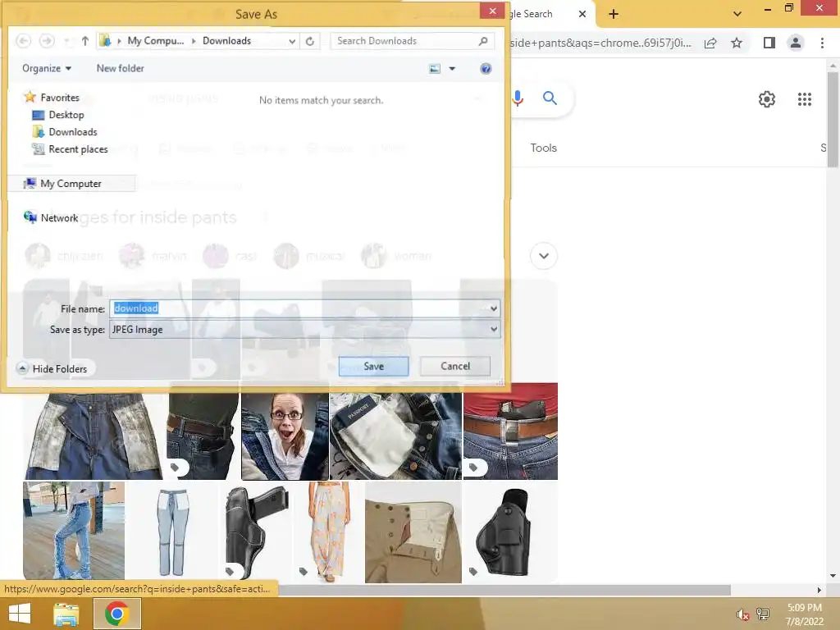The height and width of the screenshot is (630, 840).
Task: Click the Downloads breadcrumb in address bar
Action: [226, 41]
